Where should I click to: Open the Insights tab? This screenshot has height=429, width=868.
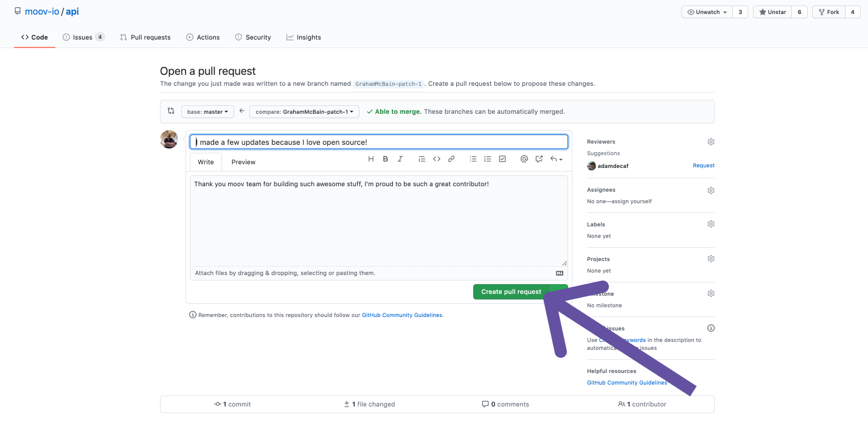pos(304,37)
